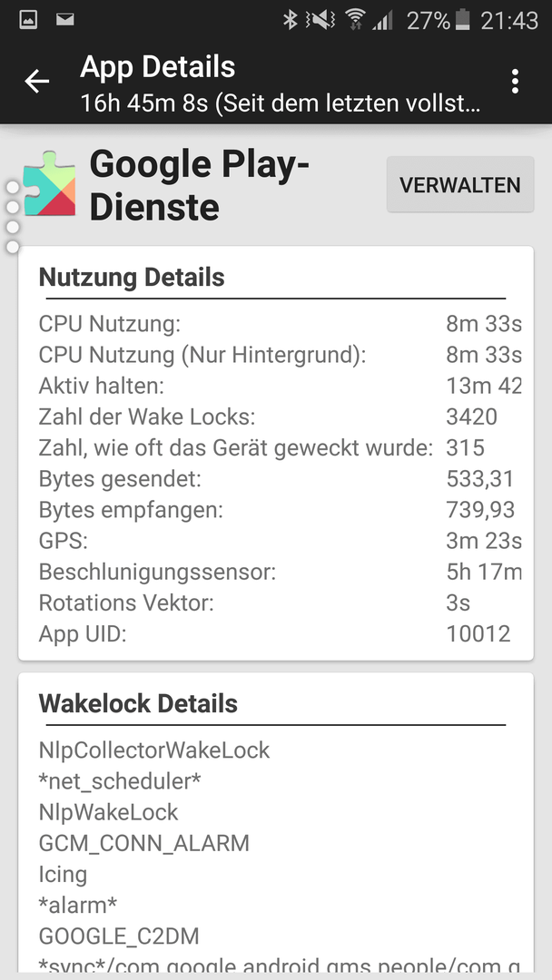Tap the Zahl der Wake Locks row
The width and height of the screenshot is (552, 980).
coord(276,416)
